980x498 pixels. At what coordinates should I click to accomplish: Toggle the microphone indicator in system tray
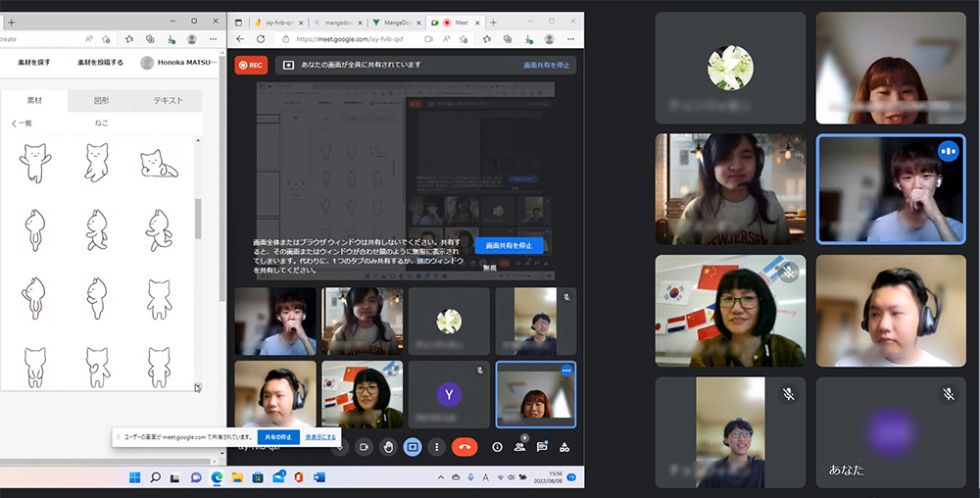(x=470, y=477)
